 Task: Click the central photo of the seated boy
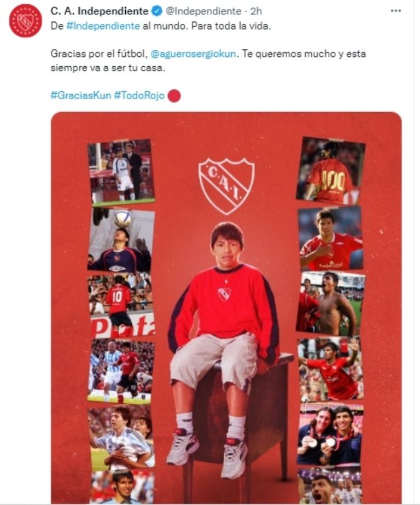[x=224, y=345]
